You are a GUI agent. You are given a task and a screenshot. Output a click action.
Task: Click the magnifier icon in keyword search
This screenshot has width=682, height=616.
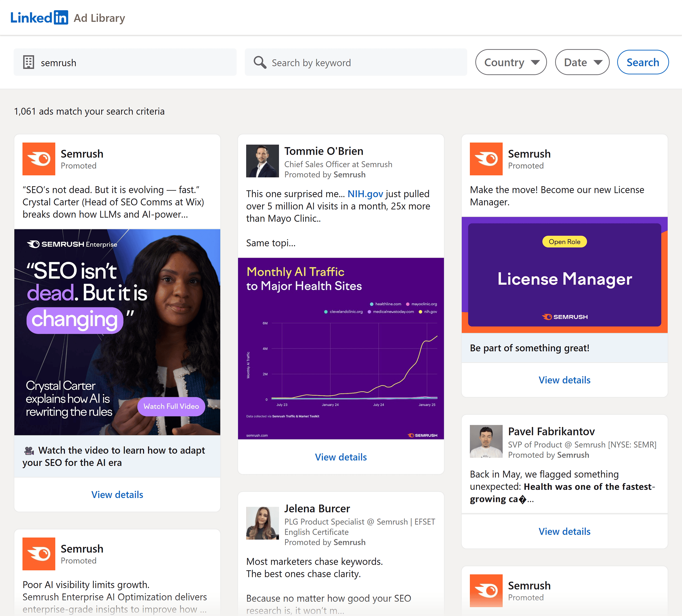click(260, 62)
